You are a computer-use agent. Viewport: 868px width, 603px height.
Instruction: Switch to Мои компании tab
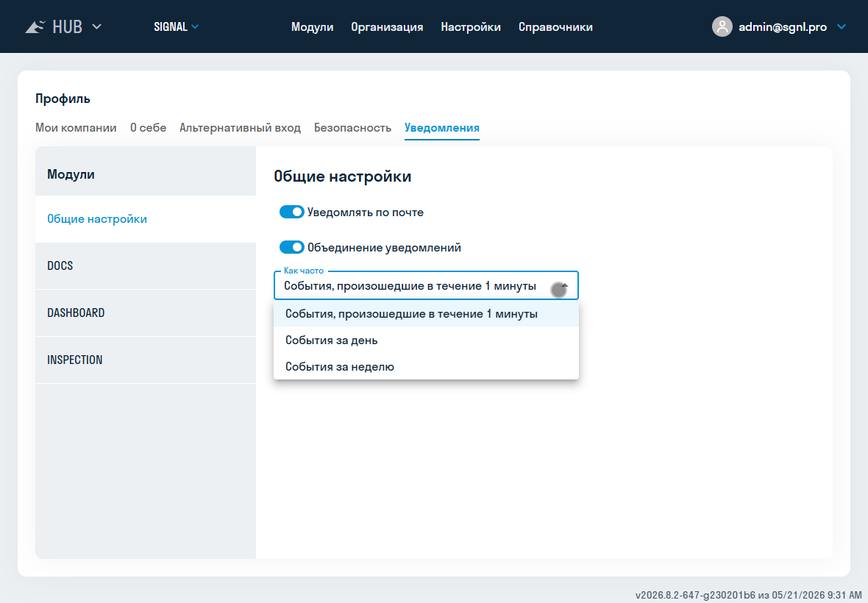(76, 128)
